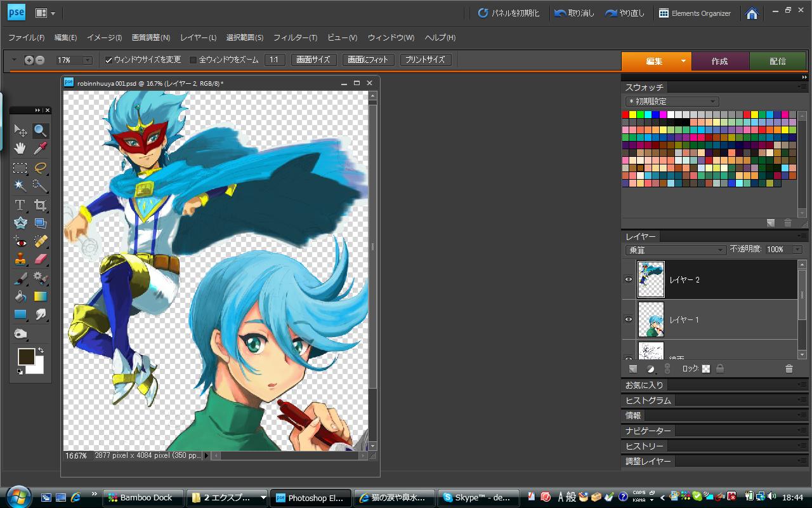
Task: Click the foreground color swatch in the toolbox
Action: [26, 357]
